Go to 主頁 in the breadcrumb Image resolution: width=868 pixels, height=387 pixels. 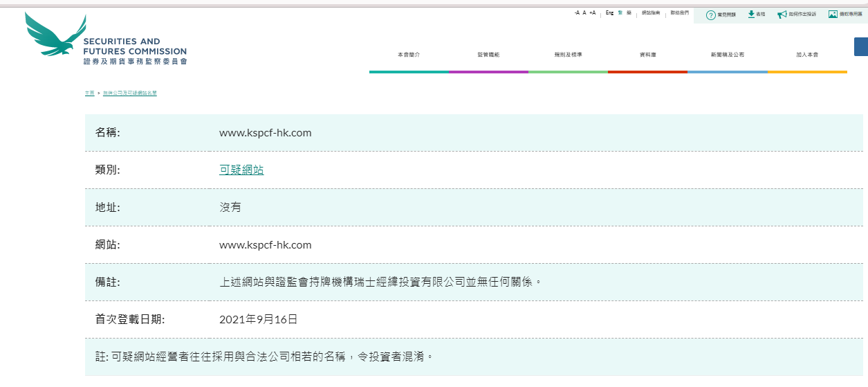pyautogui.click(x=89, y=93)
